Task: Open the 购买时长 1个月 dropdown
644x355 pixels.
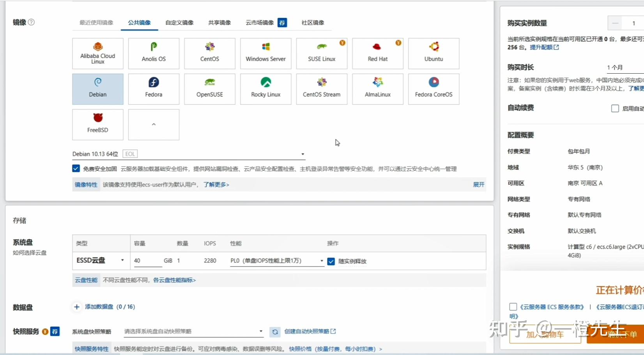Action: coord(625,68)
